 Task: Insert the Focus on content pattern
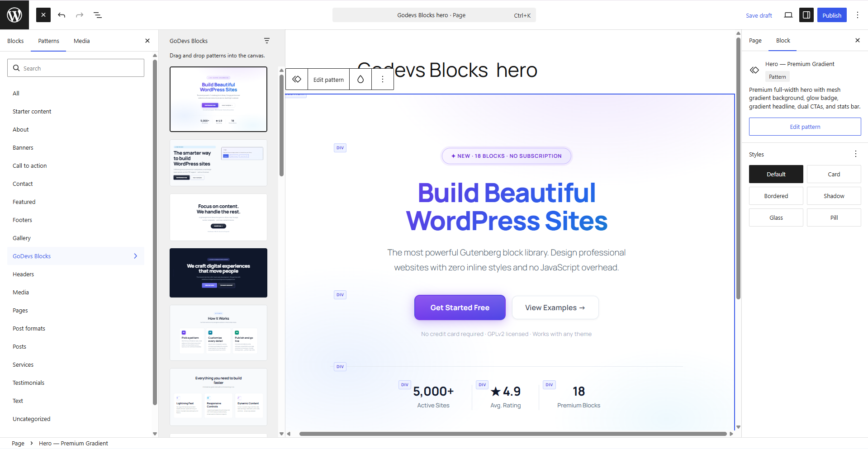coord(218,217)
